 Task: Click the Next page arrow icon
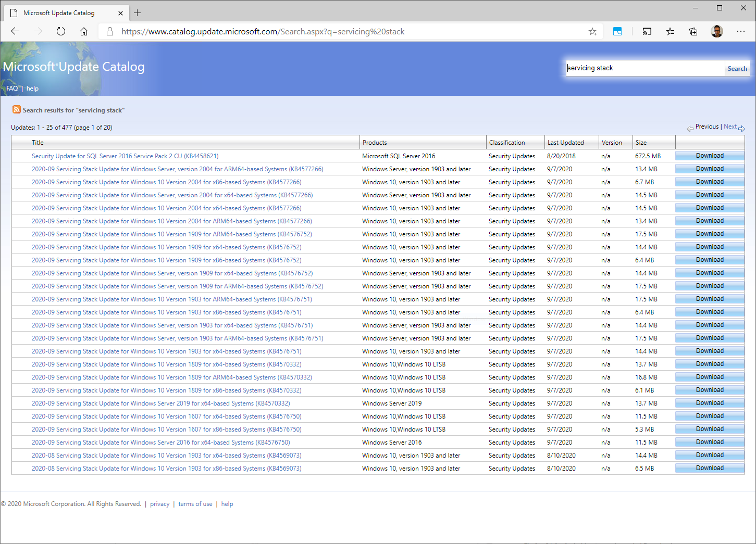[741, 128]
